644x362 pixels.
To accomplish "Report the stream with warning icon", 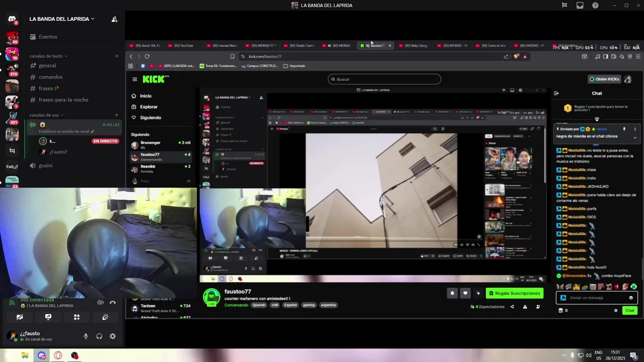I will 525,307.
